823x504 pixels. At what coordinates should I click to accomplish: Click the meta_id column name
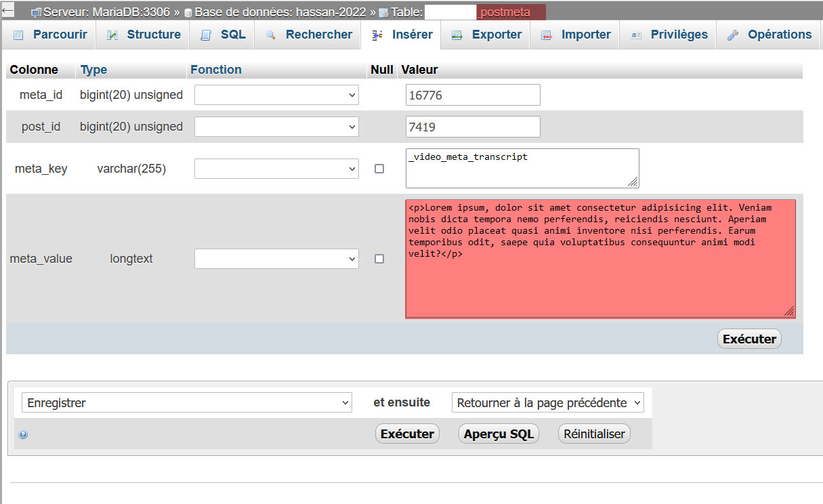point(41,96)
